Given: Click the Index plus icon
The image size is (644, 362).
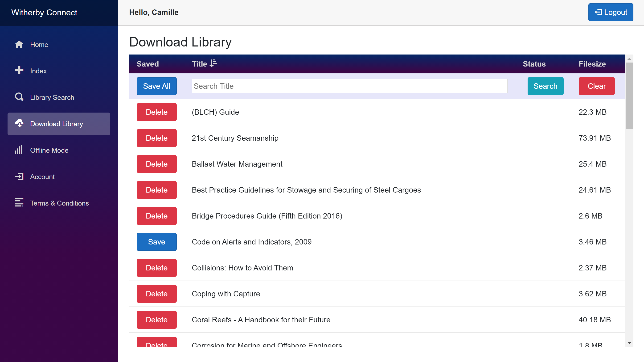Looking at the screenshot, I should (19, 71).
